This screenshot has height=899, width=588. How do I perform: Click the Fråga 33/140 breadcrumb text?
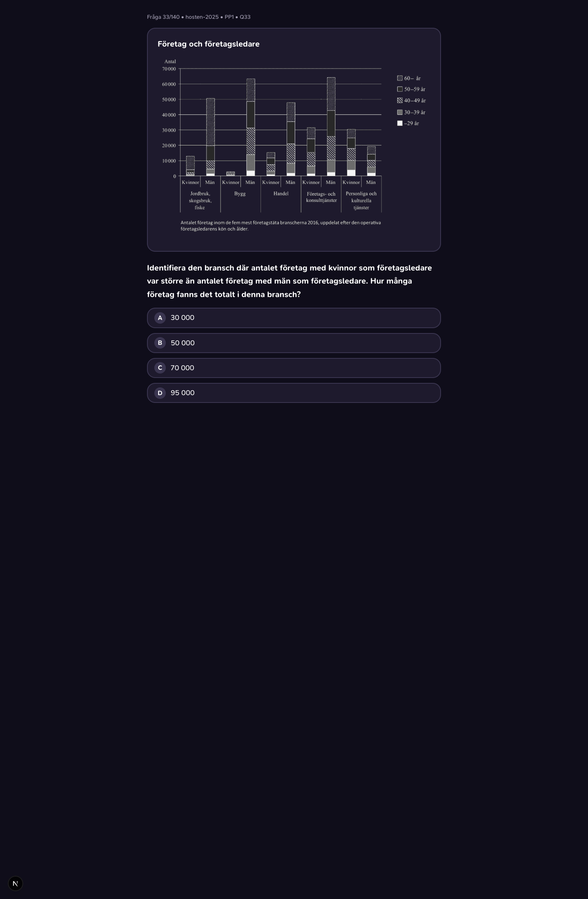[163, 17]
